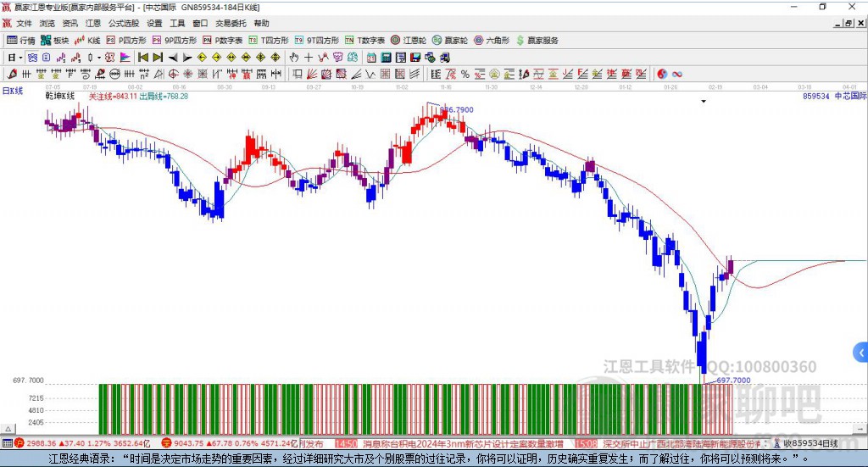Click the calendar date icon
Screen dimensions: 868x467
point(371,58)
